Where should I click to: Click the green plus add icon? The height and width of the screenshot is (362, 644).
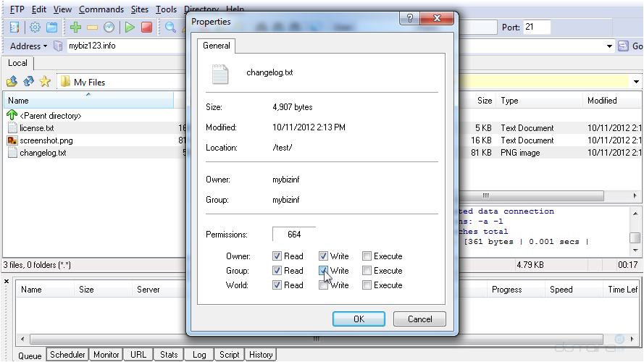[75, 28]
